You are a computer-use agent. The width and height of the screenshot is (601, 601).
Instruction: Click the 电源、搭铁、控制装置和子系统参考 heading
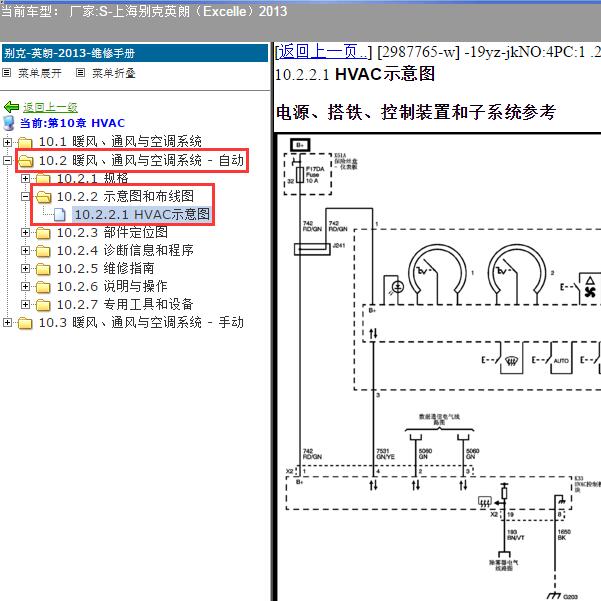pyautogui.click(x=416, y=112)
